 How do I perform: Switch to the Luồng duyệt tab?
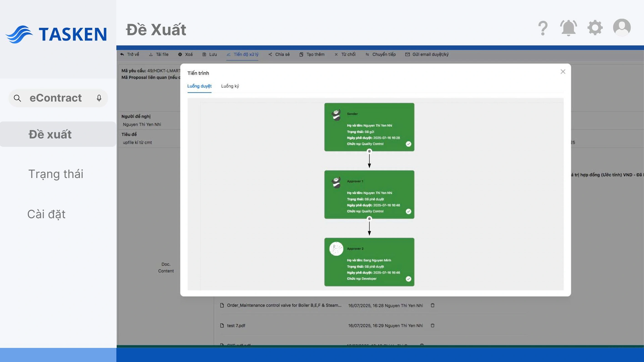point(199,86)
